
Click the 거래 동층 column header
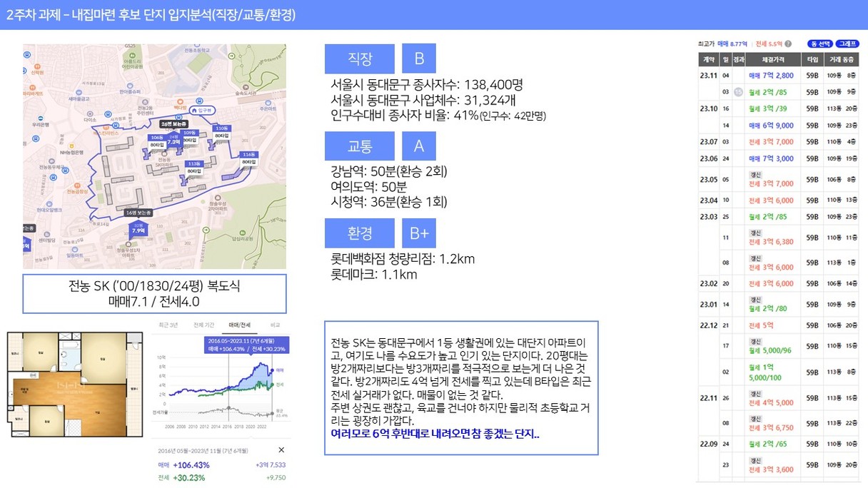841,60
